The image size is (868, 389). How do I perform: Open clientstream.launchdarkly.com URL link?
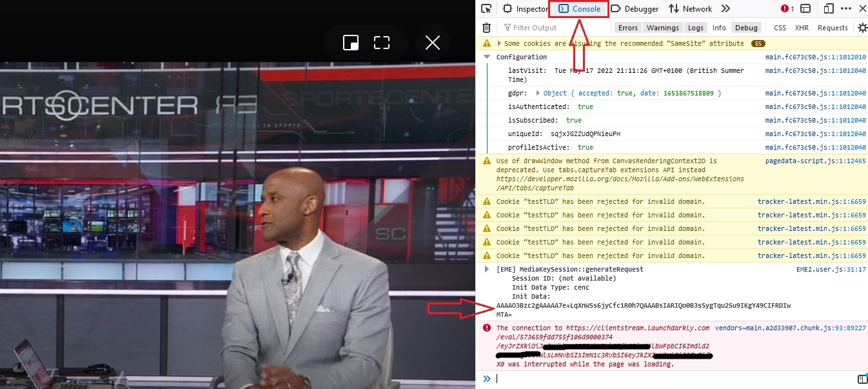tap(638, 328)
